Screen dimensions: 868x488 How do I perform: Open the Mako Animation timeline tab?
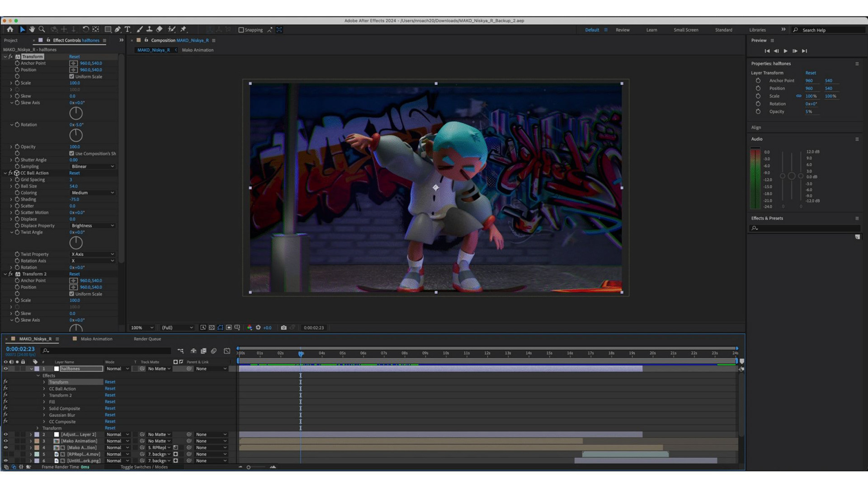point(96,339)
